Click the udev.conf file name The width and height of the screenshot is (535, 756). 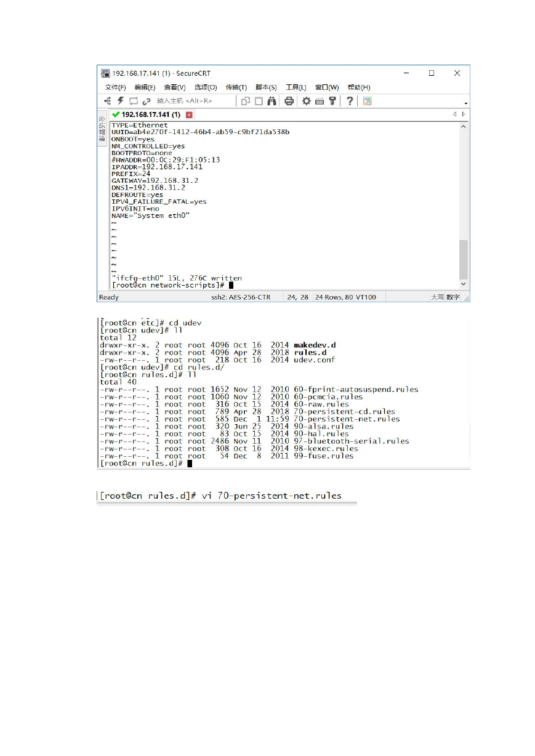pos(315,360)
